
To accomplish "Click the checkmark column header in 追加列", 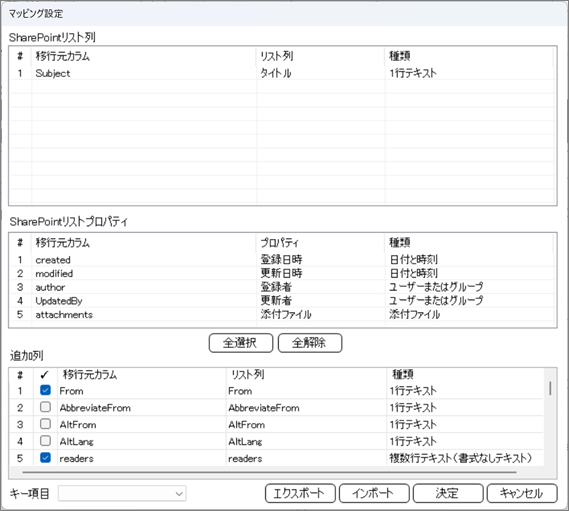I will 45,375.
